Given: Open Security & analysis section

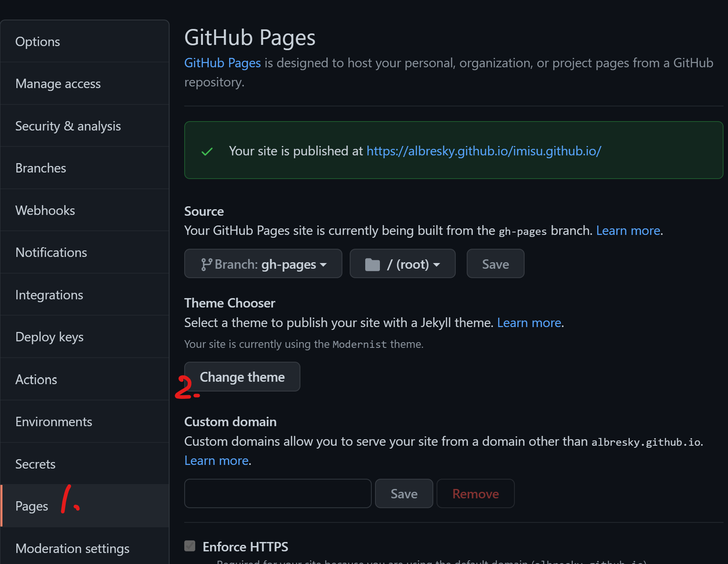Looking at the screenshot, I should 85,126.
